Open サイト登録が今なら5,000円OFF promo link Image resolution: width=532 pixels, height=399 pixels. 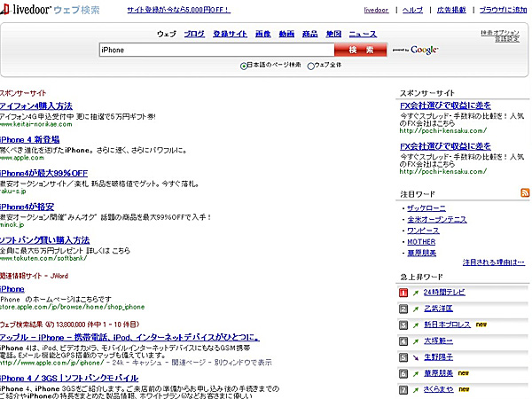[179, 10]
